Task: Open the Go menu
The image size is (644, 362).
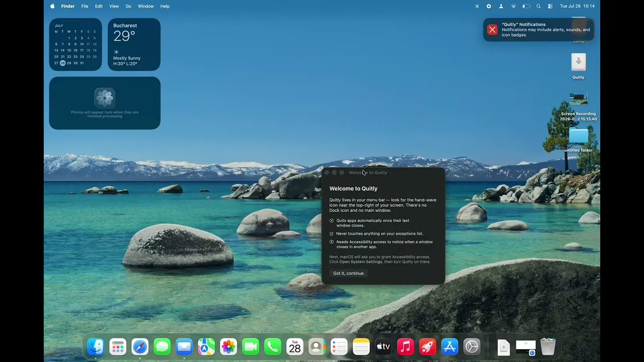Action: [128, 6]
